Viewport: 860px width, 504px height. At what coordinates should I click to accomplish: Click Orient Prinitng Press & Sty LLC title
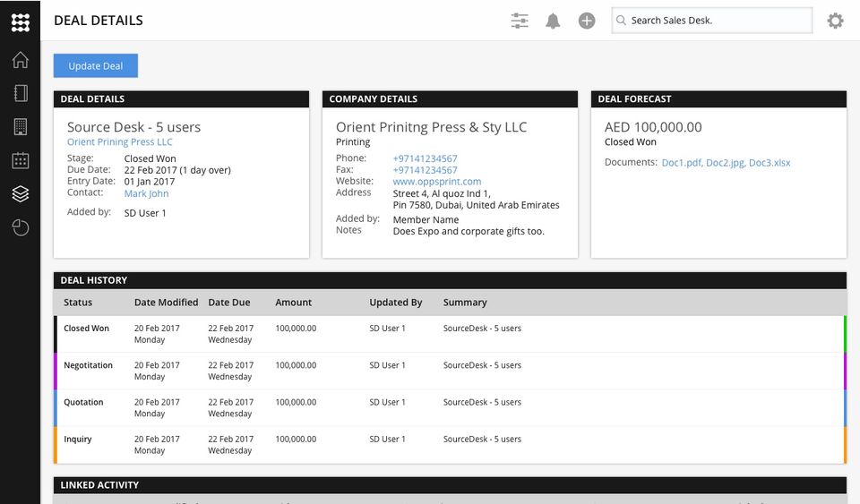click(x=431, y=127)
